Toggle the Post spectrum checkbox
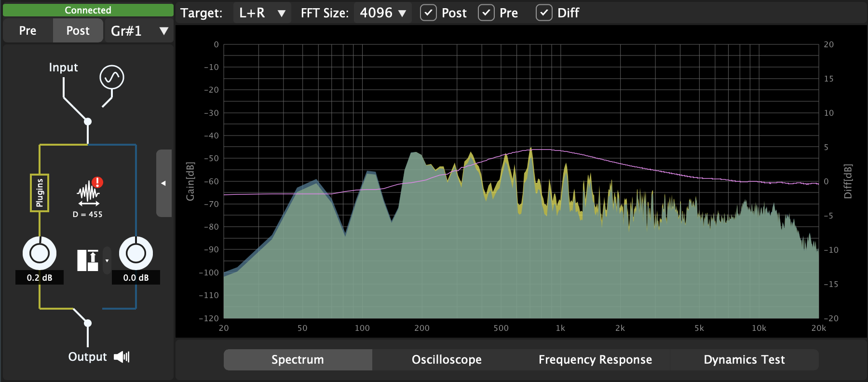The image size is (868, 382). 428,13
